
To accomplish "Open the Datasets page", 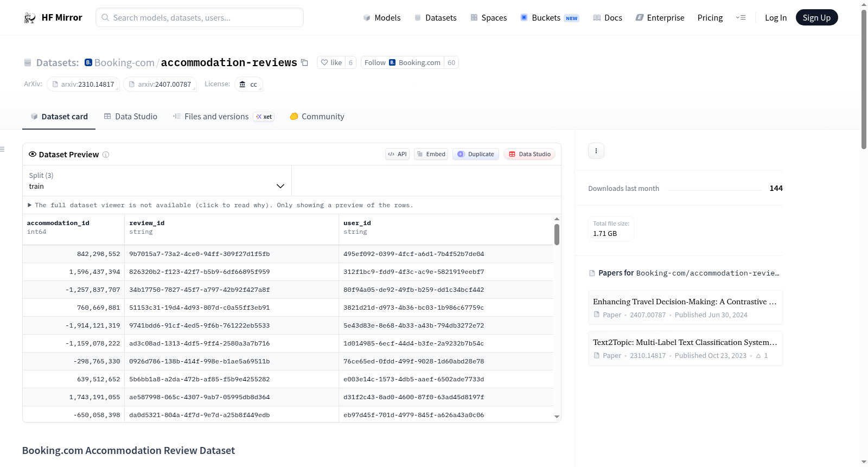I will (x=436, y=17).
